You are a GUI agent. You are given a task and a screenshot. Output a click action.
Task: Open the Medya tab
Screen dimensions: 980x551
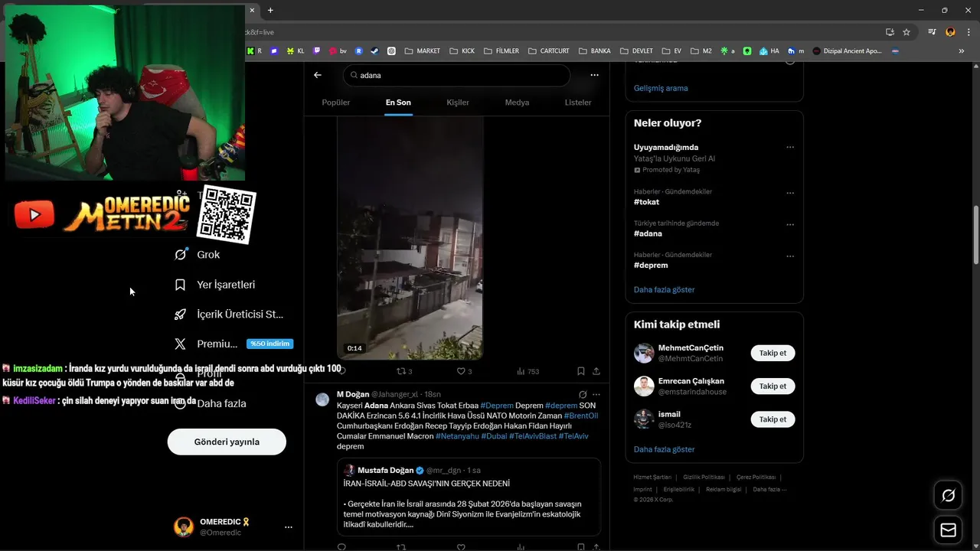point(517,103)
